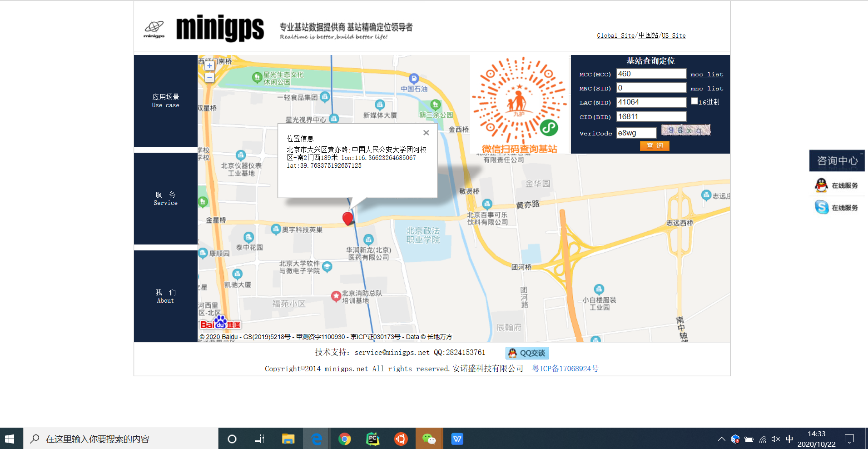Click the 奥宇科技英巢 map marker
868x449 pixels.
[x=276, y=229]
